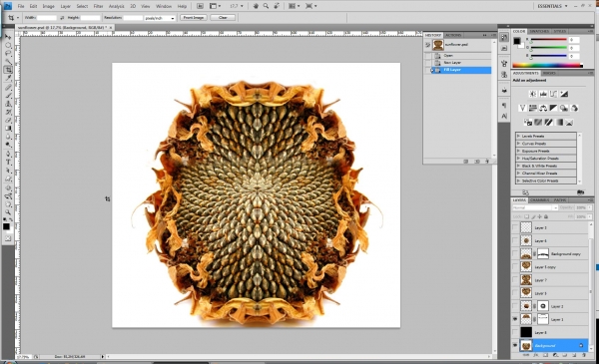Image resolution: width=599 pixels, height=364 pixels.
Task: Add a Brightness/Contrast adjustment
Action: (532, 94)
